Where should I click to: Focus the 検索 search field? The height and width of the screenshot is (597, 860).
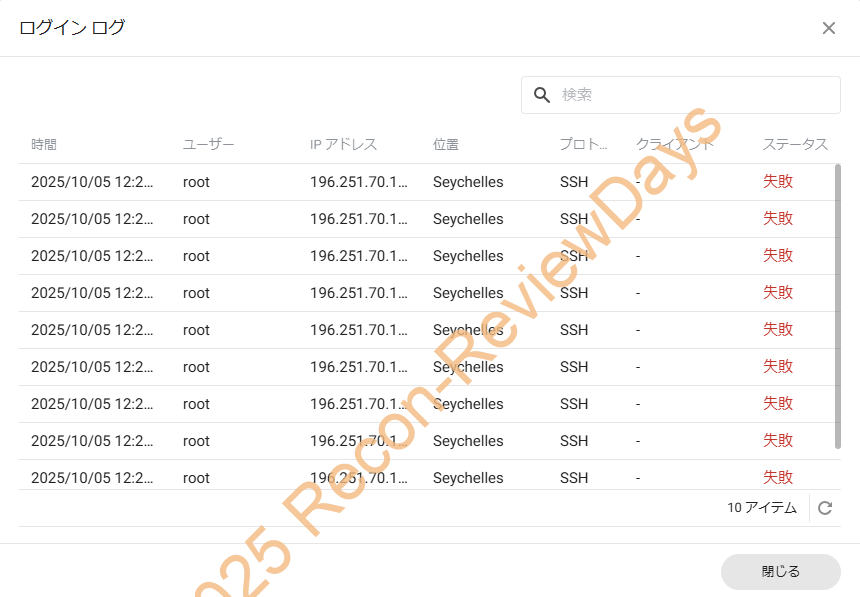point(690,95)
